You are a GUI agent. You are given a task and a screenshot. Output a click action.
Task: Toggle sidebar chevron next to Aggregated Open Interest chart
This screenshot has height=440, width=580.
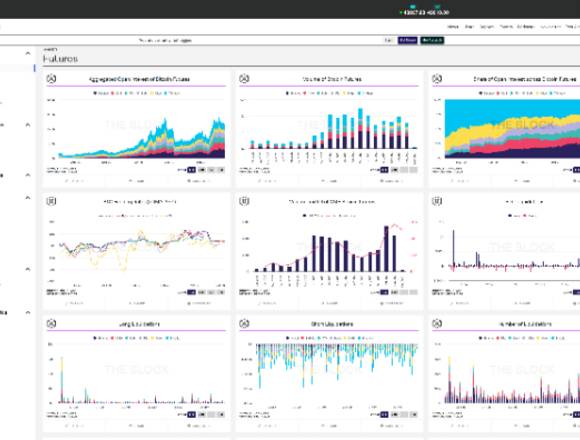pos(28,125)
